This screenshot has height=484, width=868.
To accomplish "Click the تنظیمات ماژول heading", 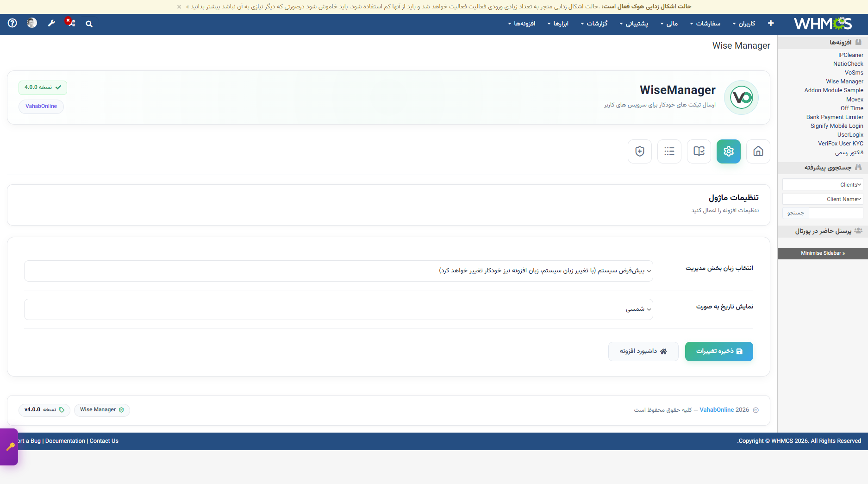I will click(734, 198).
